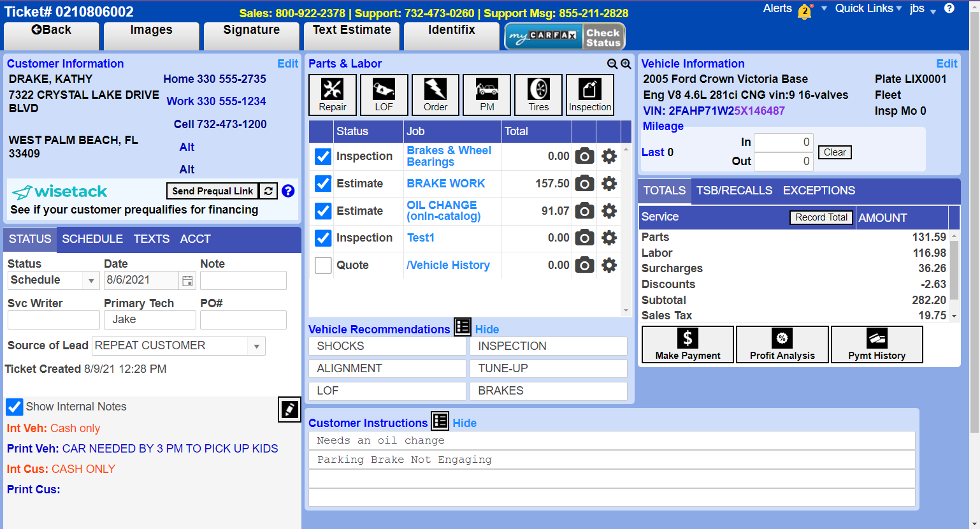This screenshot has width=980, height=529.
Task: Click the gear icon on the OIL CHANGE row
Action: [609, 211]
